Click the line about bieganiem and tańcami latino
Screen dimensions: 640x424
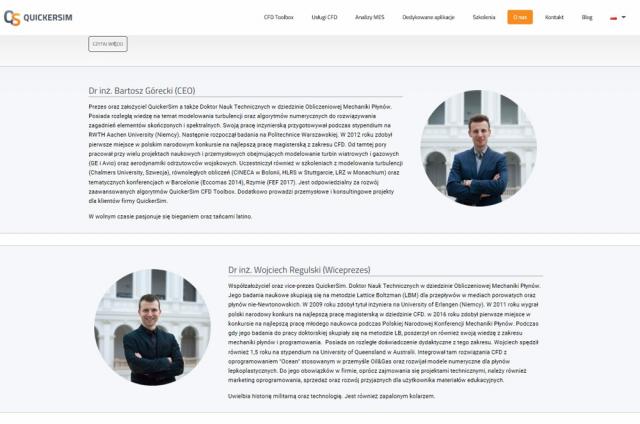[x=170, y=216]
